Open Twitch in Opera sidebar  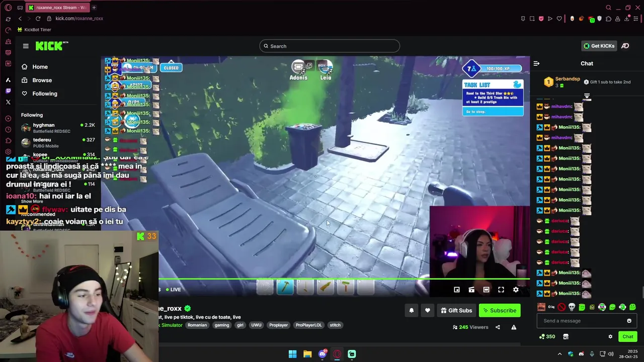click(x=8, y=91)
